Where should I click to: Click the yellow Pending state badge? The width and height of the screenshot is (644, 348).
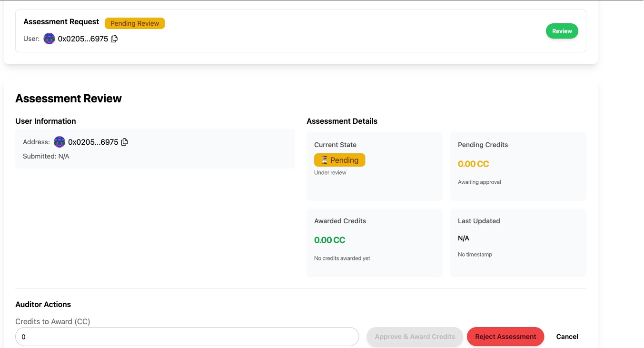(x=339, y=160)
